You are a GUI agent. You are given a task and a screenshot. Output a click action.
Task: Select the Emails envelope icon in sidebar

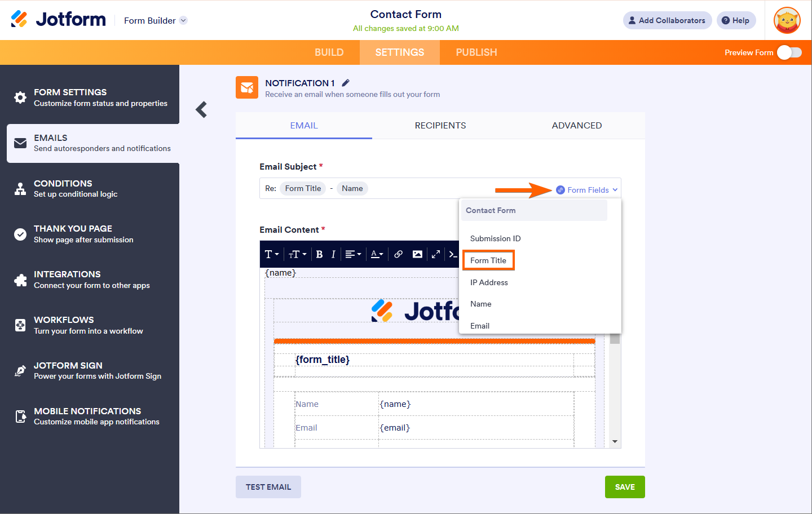pos(20,143)
